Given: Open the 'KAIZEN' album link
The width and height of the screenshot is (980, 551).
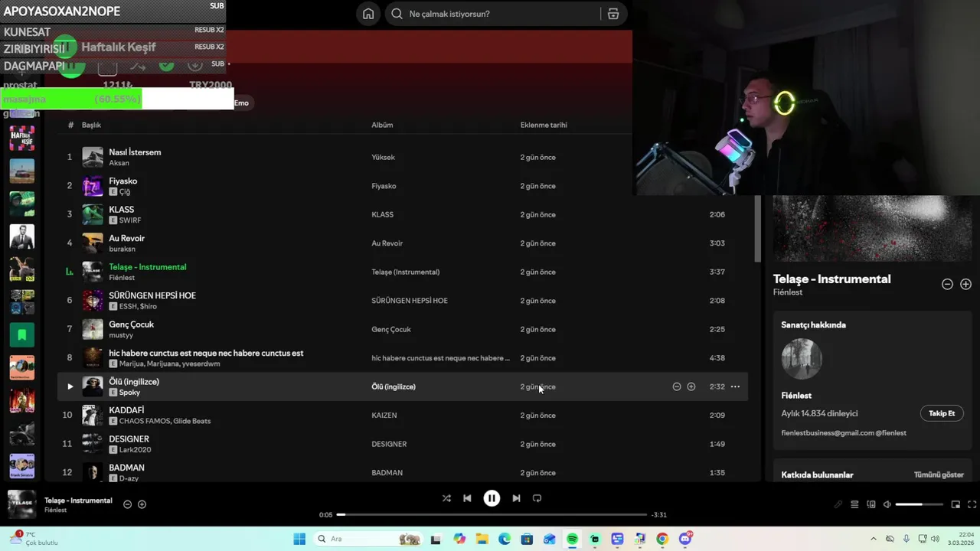Looking at the screenshot, I should point(384,416).
